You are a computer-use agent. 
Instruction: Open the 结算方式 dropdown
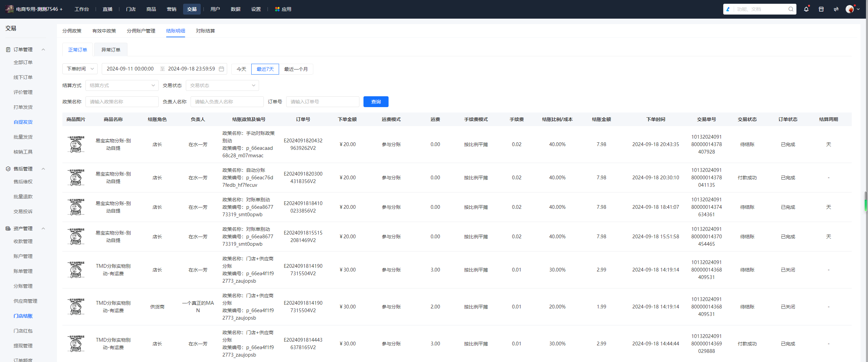(x=122, y=85)
